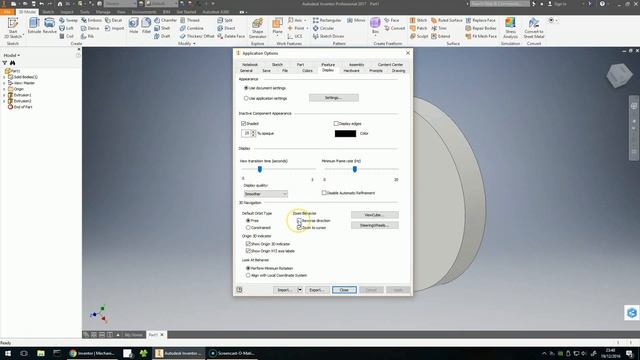Select the Combine tool
This screenshot has width=640, height=360.
point(191,28)
